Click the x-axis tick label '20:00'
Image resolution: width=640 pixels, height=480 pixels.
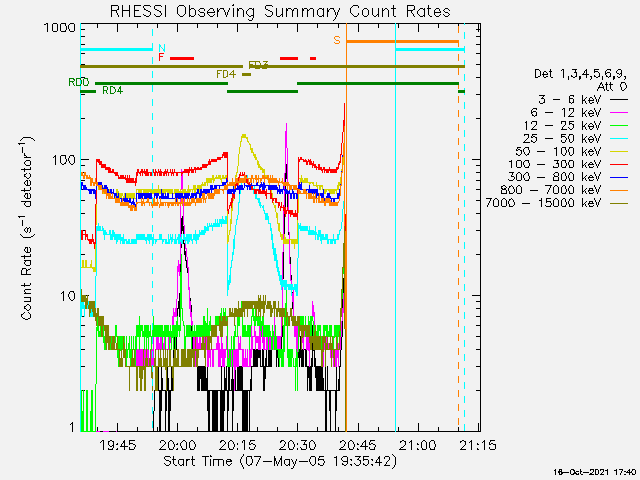178,445
